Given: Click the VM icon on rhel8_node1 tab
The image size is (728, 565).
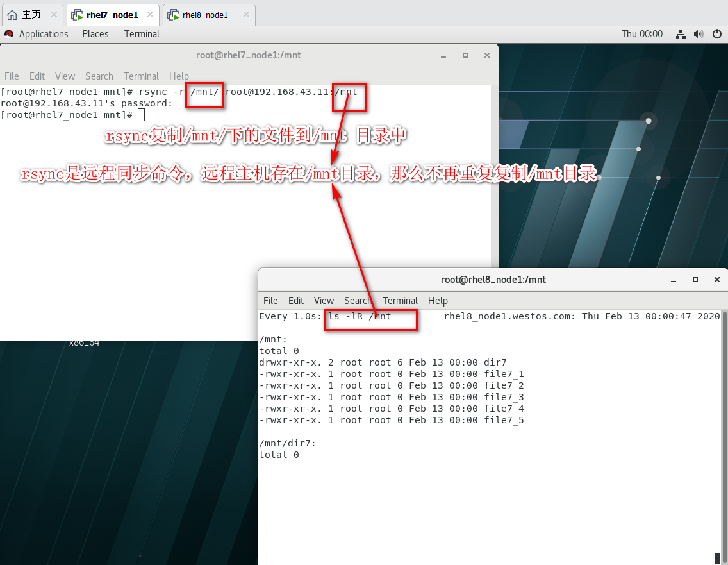Looking at the screenshot, I should point(173,15).
